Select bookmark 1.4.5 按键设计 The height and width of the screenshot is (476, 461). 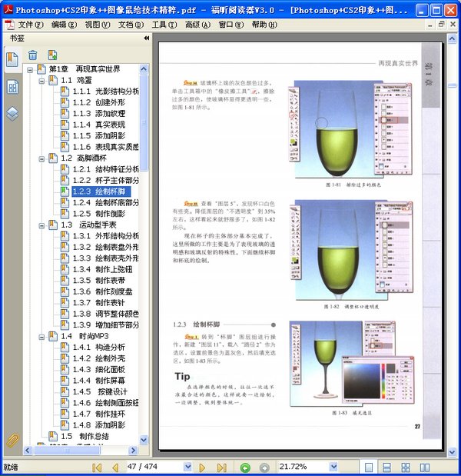(x=100, y=391)
